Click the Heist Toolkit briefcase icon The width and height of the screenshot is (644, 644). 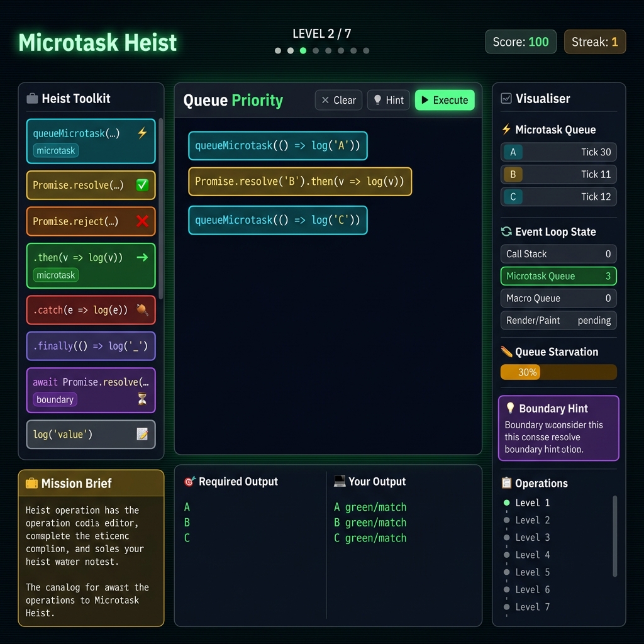coord(32,99)
